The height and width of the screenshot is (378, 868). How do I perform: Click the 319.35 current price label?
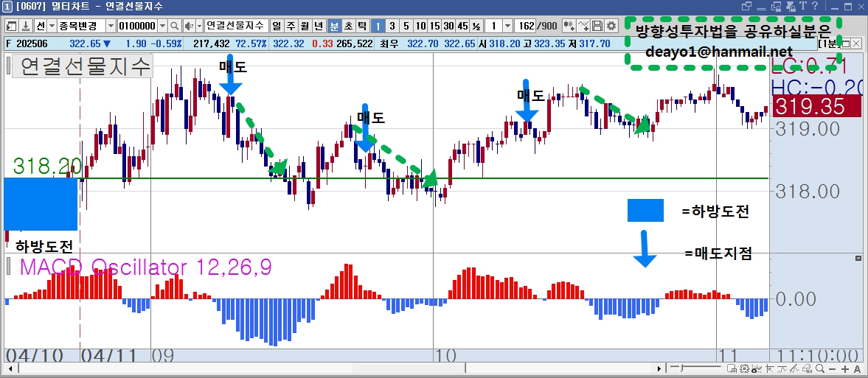tap(816, 106)
